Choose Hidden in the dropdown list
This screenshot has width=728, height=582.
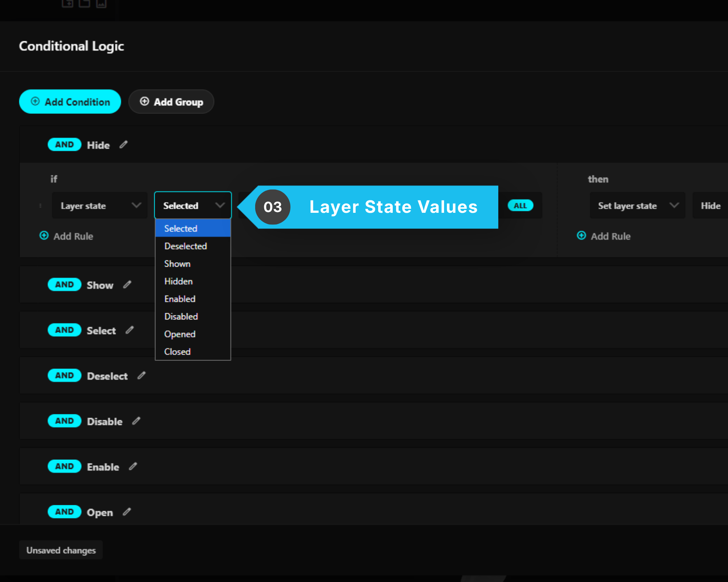coord(193,281)
